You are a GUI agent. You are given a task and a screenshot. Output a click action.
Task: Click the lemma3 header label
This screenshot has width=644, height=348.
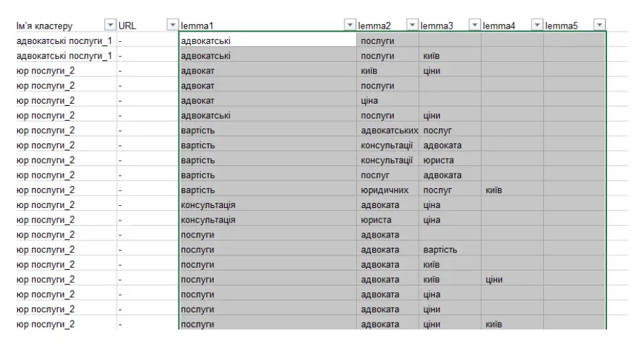point(437,26)
